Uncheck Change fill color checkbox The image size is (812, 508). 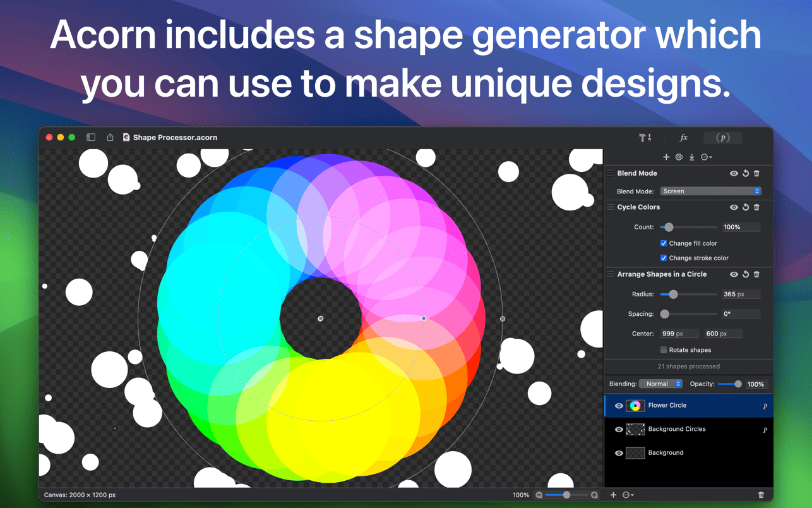tap(664, 243)
